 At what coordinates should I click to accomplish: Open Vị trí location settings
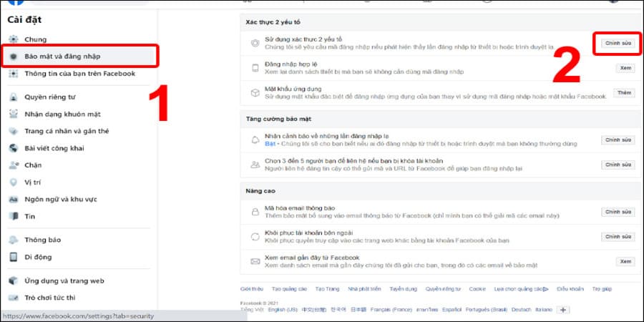(x=32, y=182)
